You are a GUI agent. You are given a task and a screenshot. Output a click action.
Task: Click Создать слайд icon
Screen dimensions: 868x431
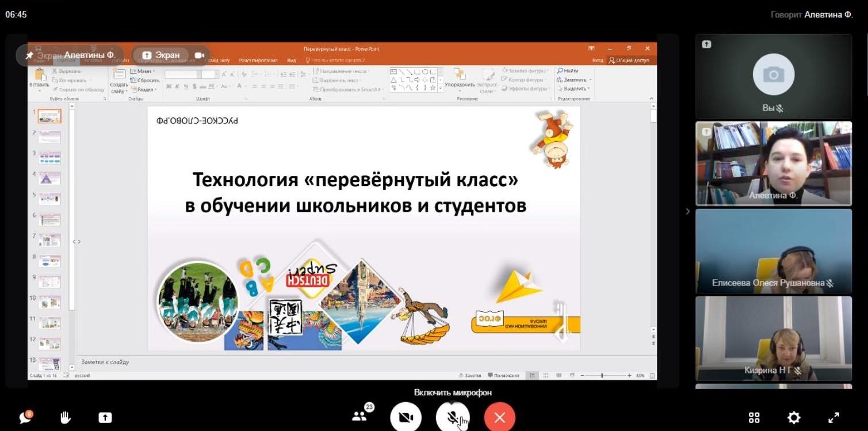pyautogui.click(x=119, y=74)
